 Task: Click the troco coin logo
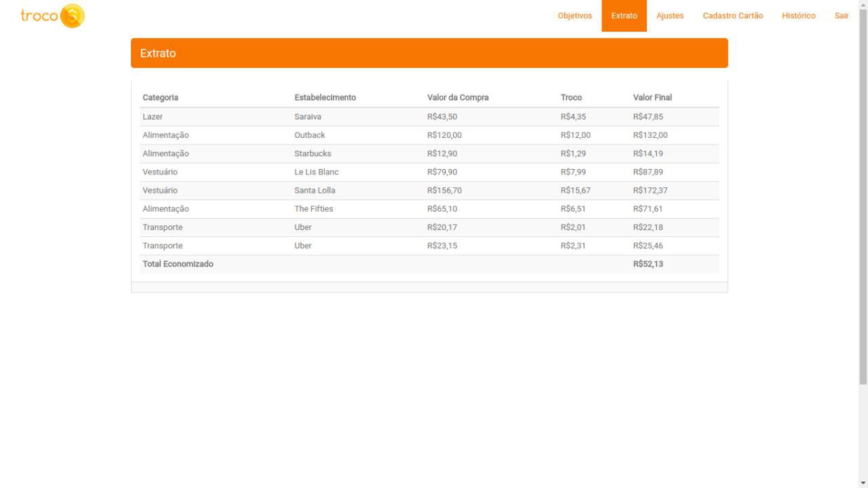(52, 16)
